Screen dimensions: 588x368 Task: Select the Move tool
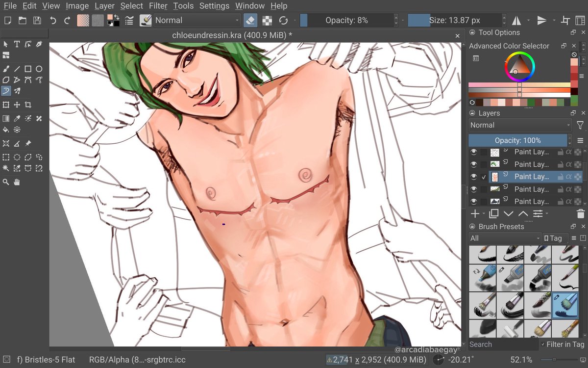tap(17, 105)
